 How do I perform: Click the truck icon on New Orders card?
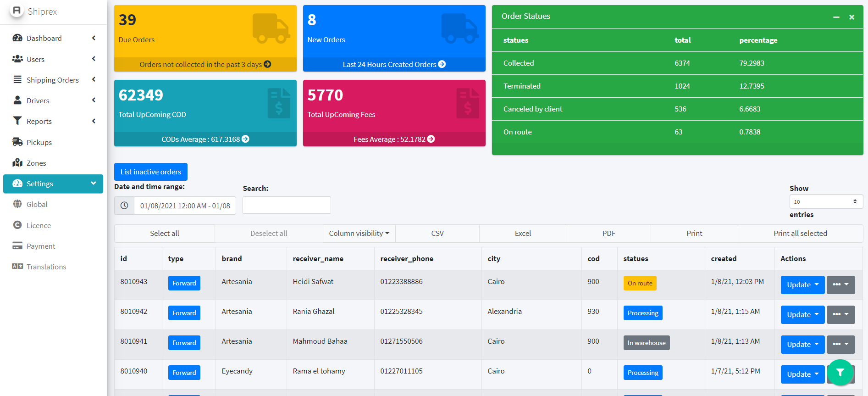pos(460,28)
